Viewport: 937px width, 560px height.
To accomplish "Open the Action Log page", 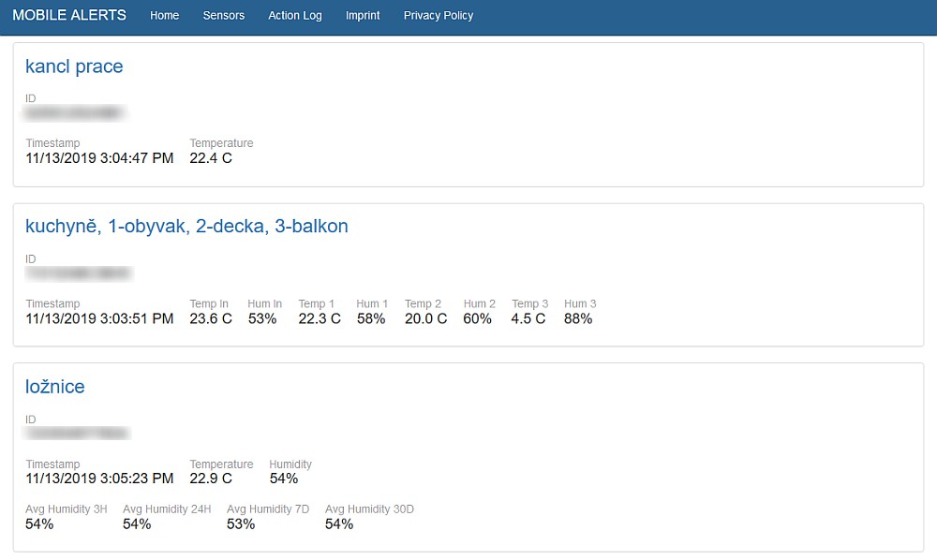I will pos(294,15).
